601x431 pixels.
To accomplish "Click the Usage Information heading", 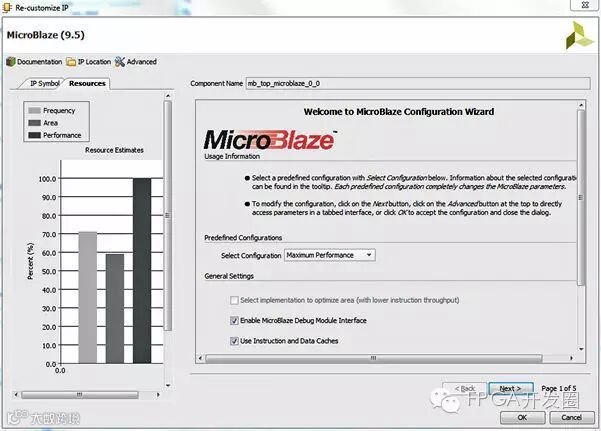I will pos(232,156).
